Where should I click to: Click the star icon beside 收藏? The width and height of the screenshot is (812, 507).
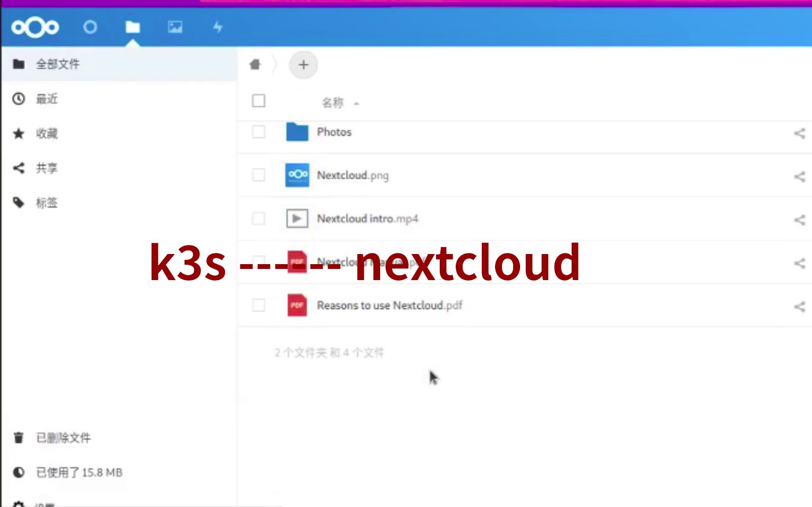19,133
